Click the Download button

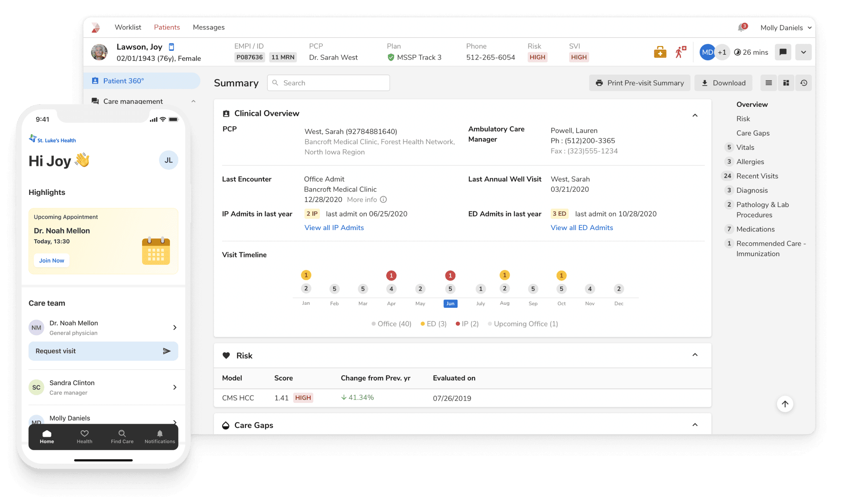coord(724,83)
